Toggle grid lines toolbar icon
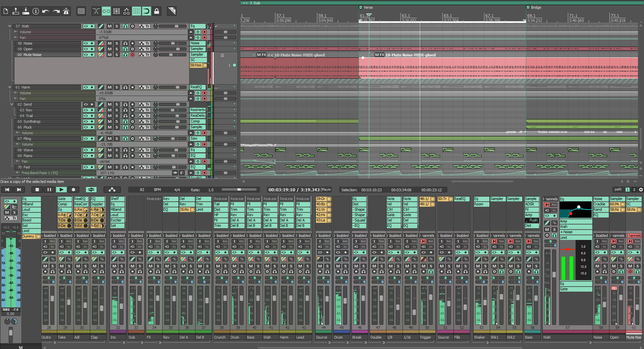The width and height of the screenshot is (644, 349). click(137, 11)
